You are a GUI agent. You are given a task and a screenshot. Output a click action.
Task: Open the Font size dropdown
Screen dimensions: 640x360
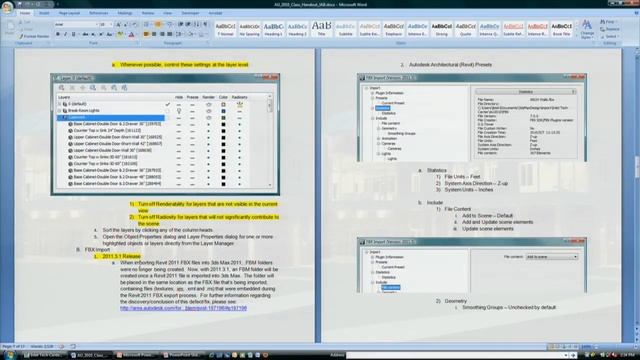click(x=111, y=24)
